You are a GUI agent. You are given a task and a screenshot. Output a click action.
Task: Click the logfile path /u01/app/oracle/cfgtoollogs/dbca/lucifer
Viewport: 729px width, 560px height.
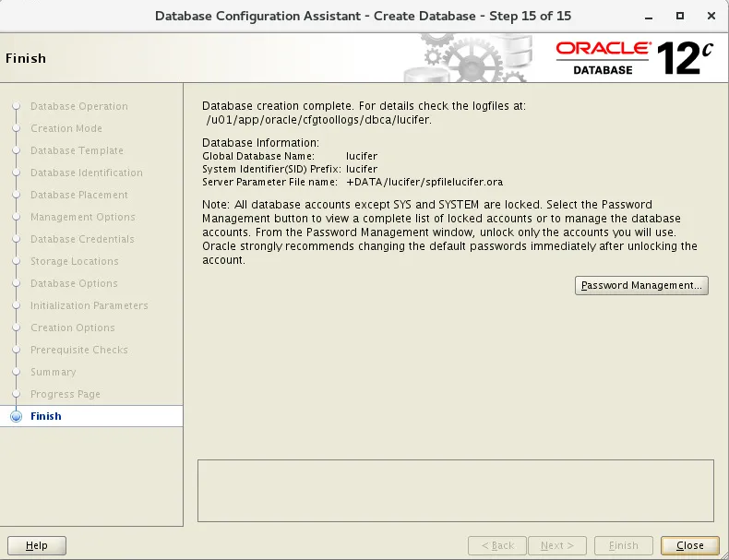(319, 120)
